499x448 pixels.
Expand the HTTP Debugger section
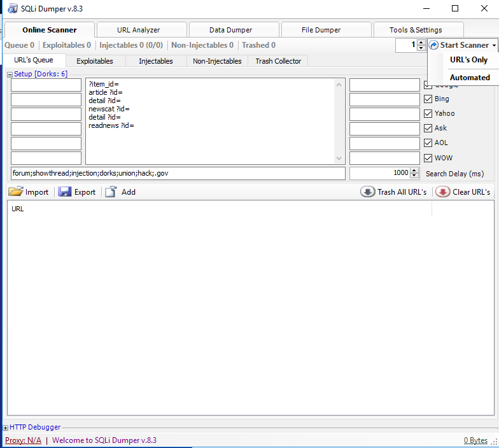5,428
